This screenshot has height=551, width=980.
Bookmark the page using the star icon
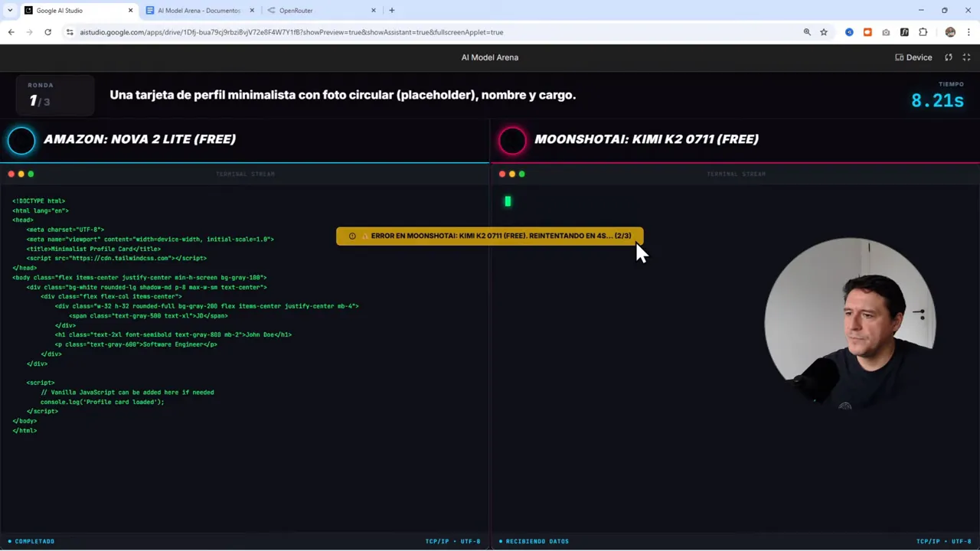(823, 32)
